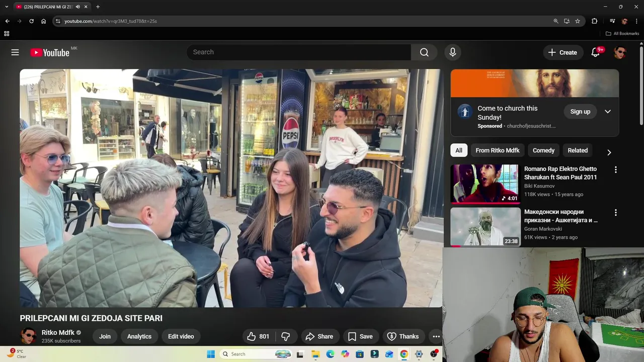Open Romano Rap video thumbnail
644x362 pixels.
[485, 184]
